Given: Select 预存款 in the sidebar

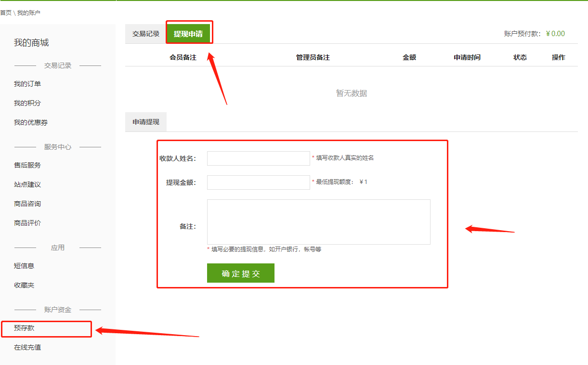Looking at the screenshot, I should (24, 328).
